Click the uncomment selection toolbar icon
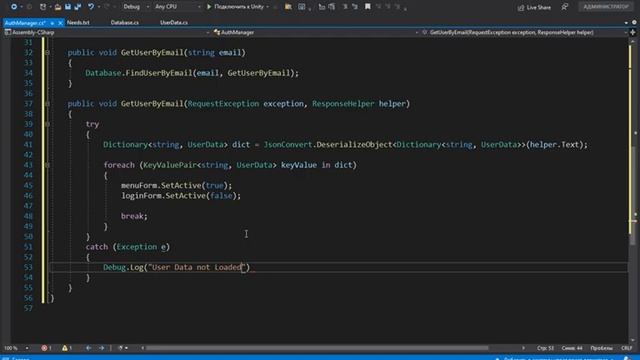 click(x=355, y=7)
